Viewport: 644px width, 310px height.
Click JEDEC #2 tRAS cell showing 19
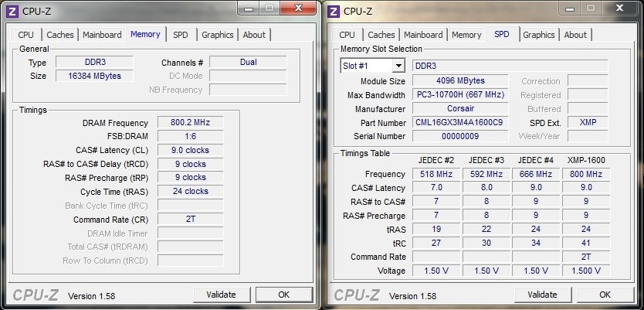(x=436, y=229)
